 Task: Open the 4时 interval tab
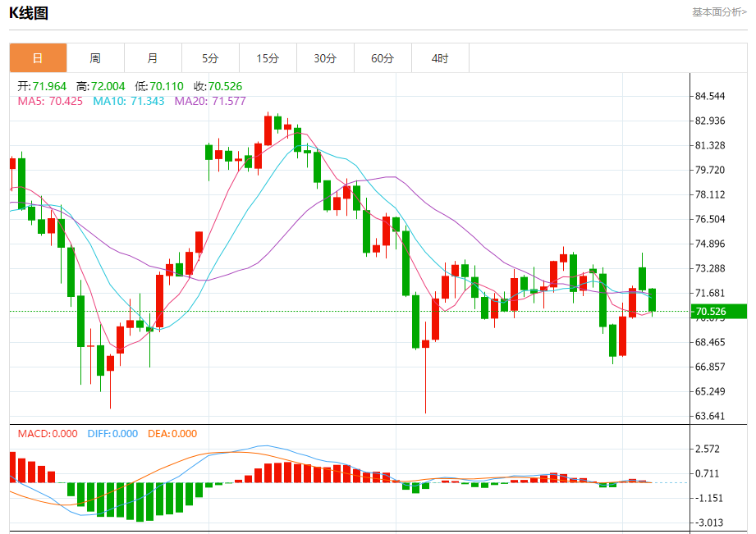point(440,58)
